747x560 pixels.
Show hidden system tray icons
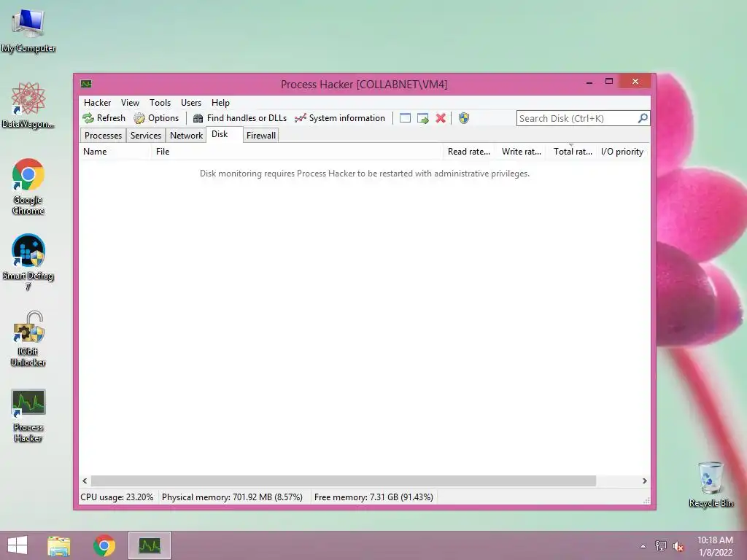(x=643, y=546)
